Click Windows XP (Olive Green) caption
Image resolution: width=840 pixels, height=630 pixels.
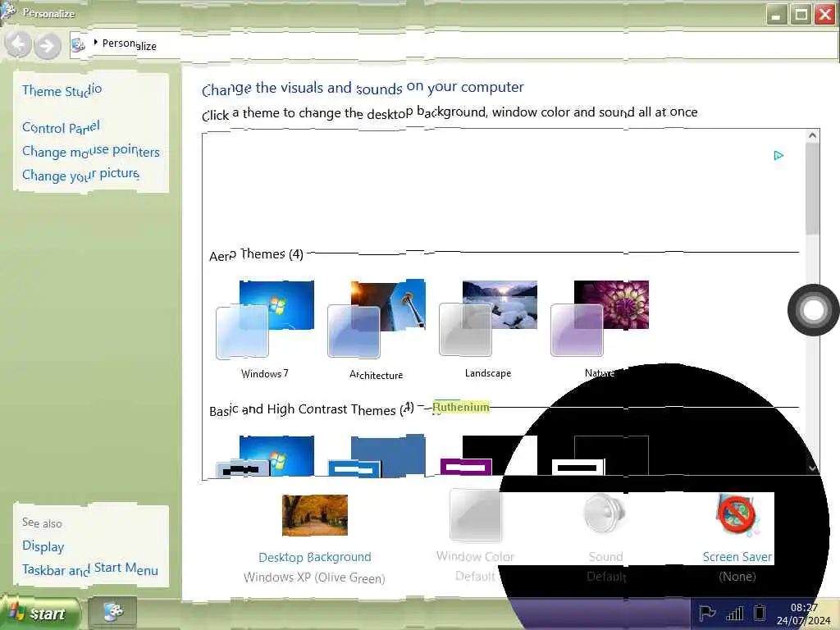[314, 577]
